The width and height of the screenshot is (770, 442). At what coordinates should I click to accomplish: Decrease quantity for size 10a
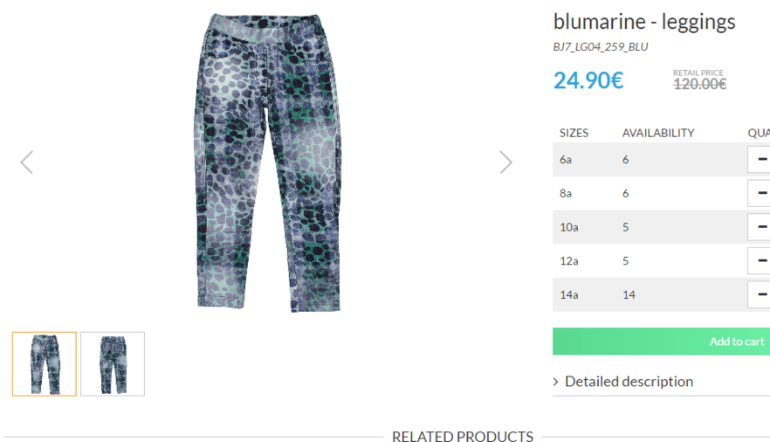coord(761,227)
